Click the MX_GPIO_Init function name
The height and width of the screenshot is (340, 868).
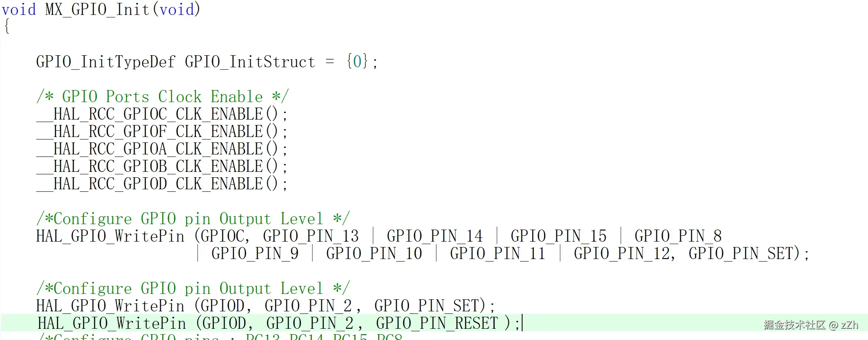97,10
